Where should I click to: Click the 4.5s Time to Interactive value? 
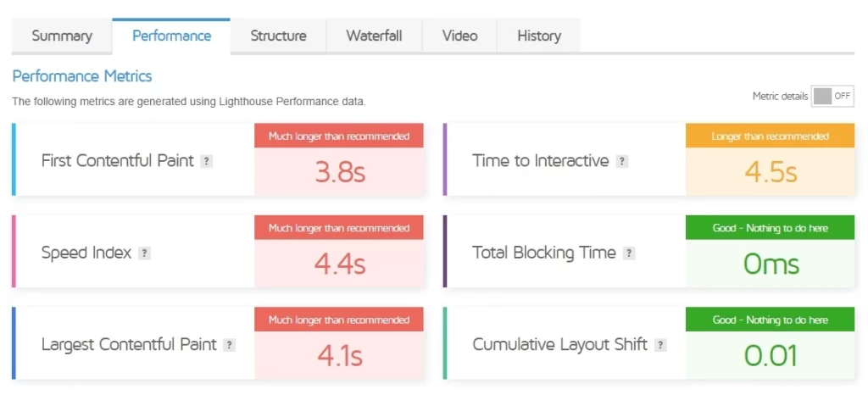click(771, 173)
